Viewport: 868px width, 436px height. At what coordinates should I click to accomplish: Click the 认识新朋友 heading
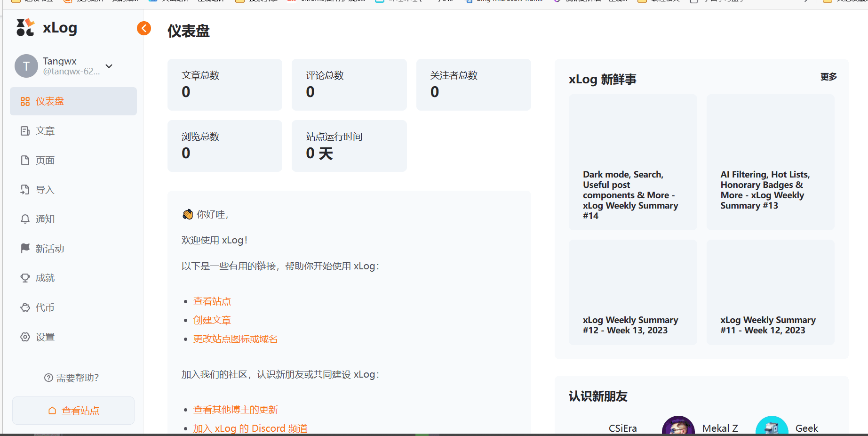point(598,396)
